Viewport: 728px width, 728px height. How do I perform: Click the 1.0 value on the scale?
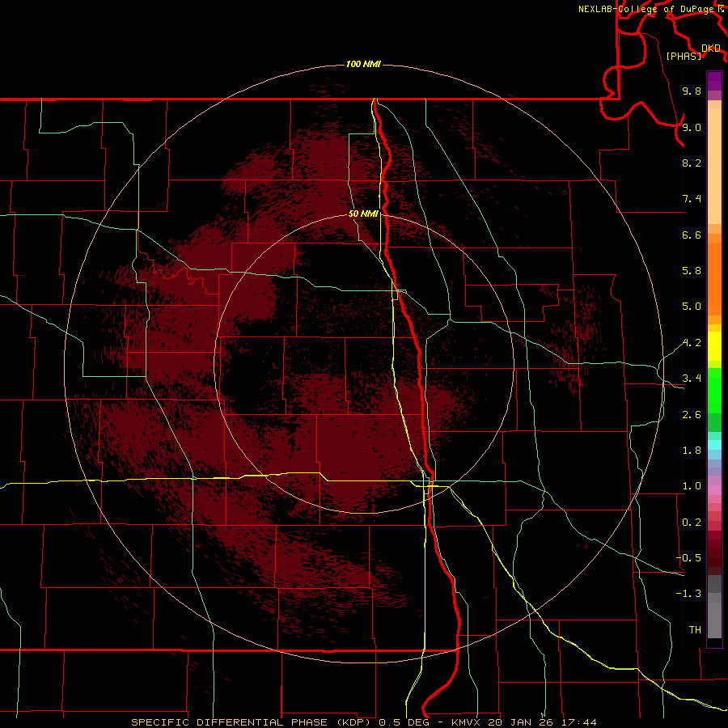point(692,486)
